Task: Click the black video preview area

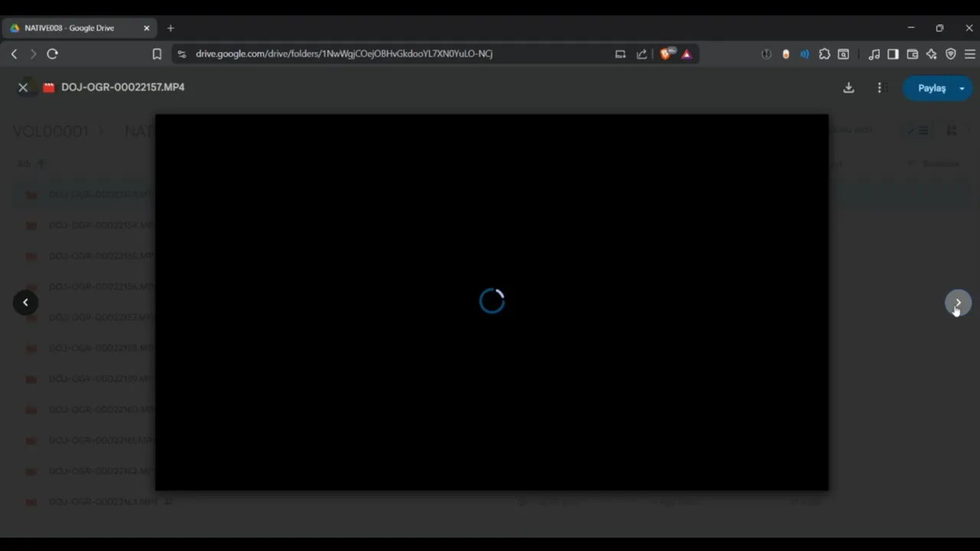Action: (x=492, y=302)
